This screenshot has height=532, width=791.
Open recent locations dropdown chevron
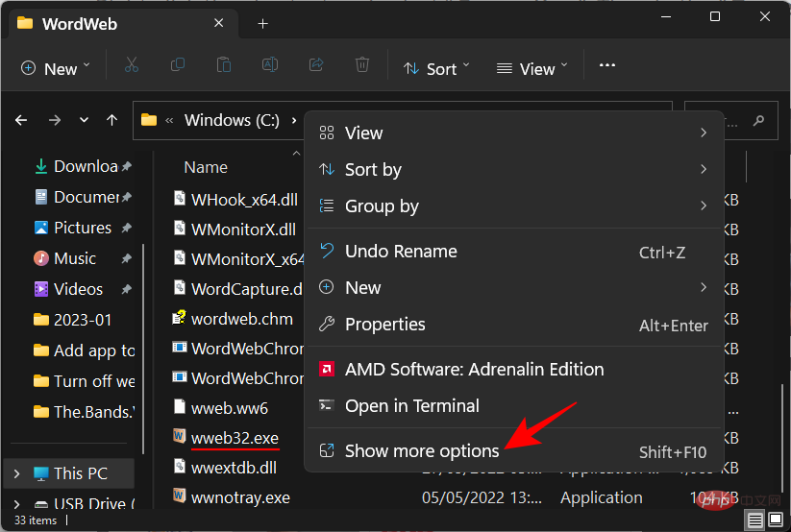(84, 120)
